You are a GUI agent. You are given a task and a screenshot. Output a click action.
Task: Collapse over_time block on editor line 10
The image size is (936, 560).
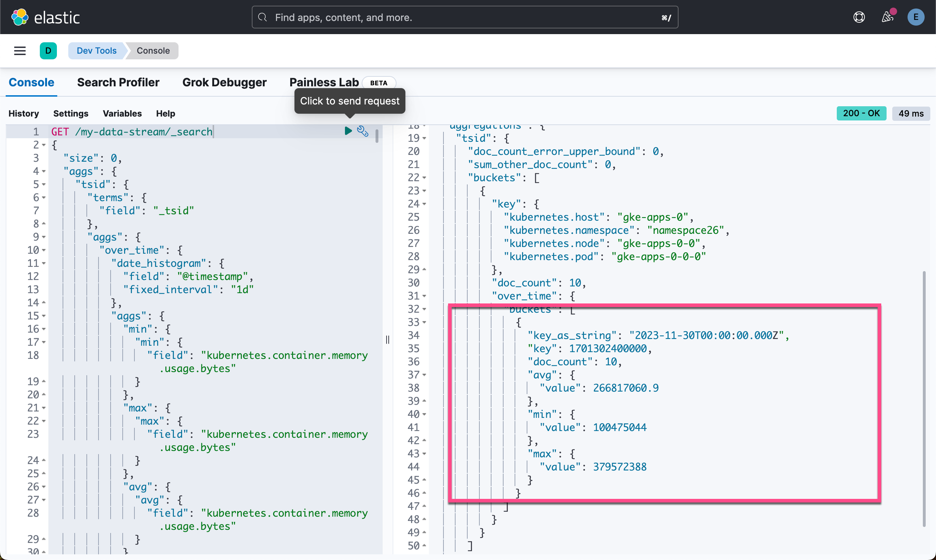[44, 250]
